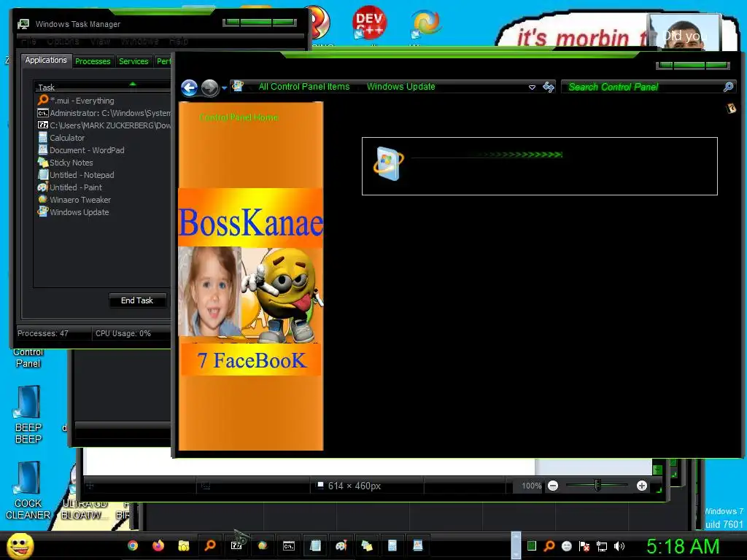
Task: Switch to the Processes tab in Task Manager
Action: 93,61
